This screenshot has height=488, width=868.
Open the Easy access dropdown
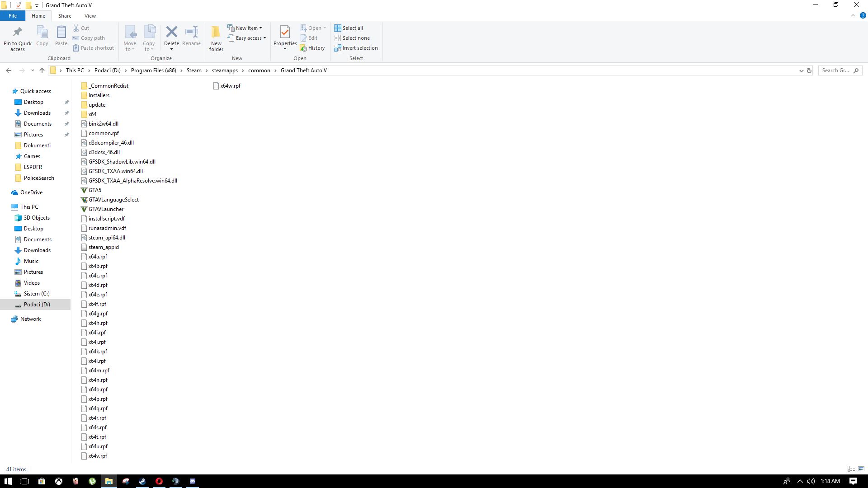click(246, 38)
